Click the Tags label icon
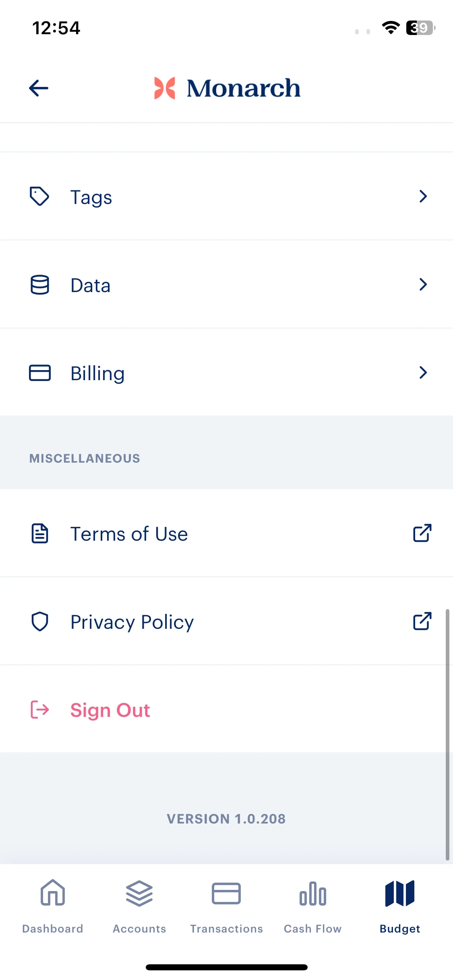Screen dimensions: 453x980 coord(39,196)
